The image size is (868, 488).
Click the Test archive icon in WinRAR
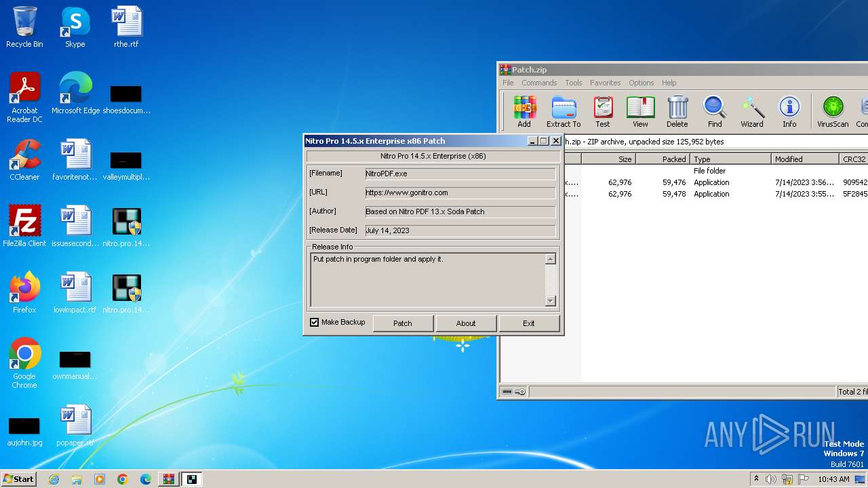coord(603,112)
